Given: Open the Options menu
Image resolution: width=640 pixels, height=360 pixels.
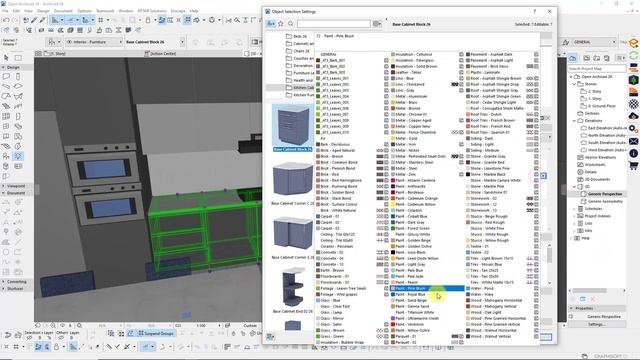Looking at the screenshot, I should click(84, 11).
